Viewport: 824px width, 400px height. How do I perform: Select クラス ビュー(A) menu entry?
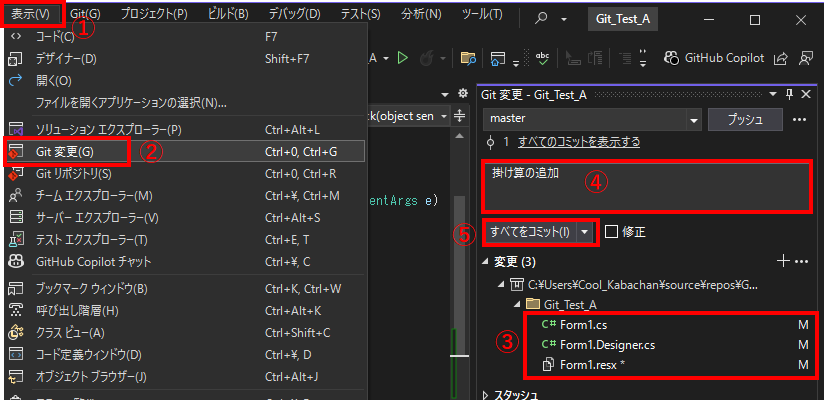pos(185,333)
